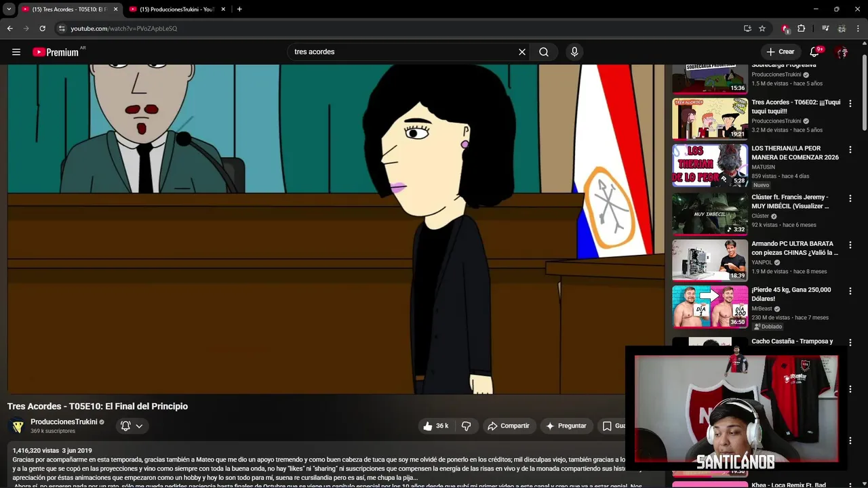
Task: Open the Clúster MUY IMBÉCIL thumbnail
Action: tap(710, 213)
